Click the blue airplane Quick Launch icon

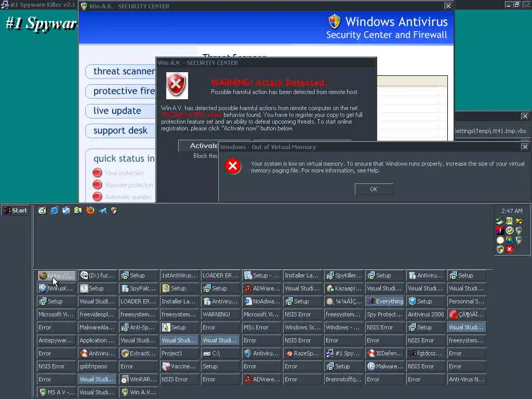point(102,211)
